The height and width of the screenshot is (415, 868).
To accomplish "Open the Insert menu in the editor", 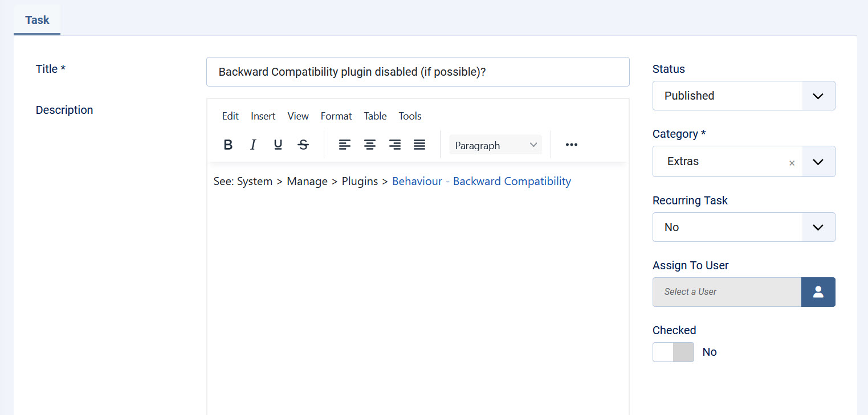I will (263, 116).
